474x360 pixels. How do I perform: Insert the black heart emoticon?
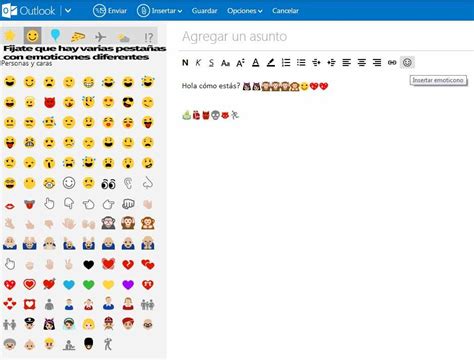[89, 265]
